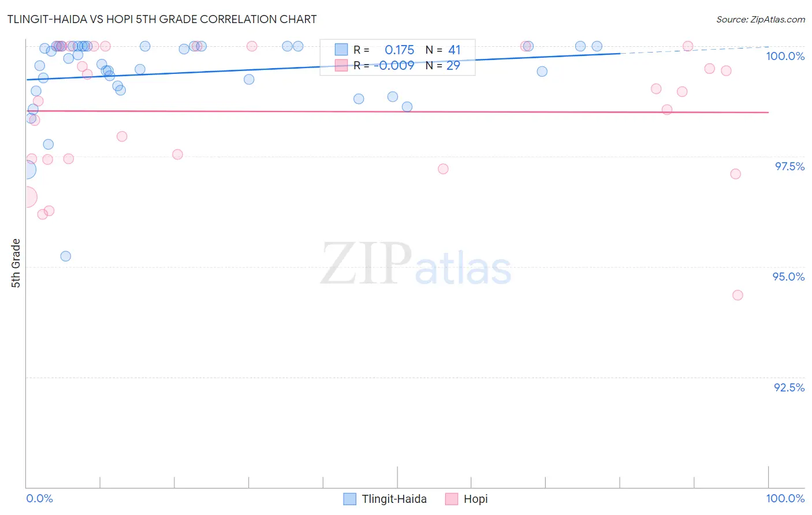The image size is (812, 515).
Task: Click the pink R = -0.009 legend box
Action: pyautogui.click(x=341, y=65)
